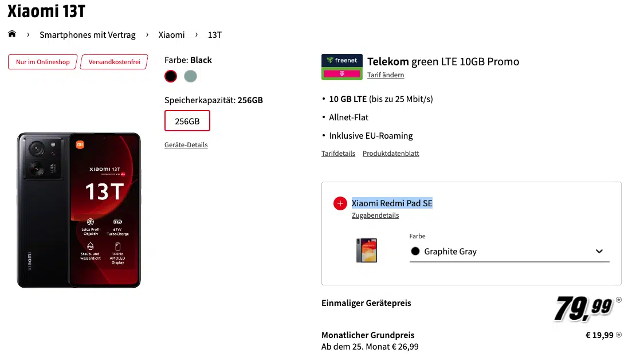Click the Tarif ändern link

click(386, 75)
